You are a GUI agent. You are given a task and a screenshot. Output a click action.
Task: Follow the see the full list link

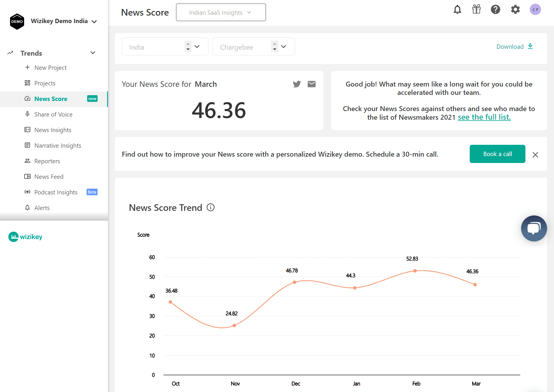(484, 117)
